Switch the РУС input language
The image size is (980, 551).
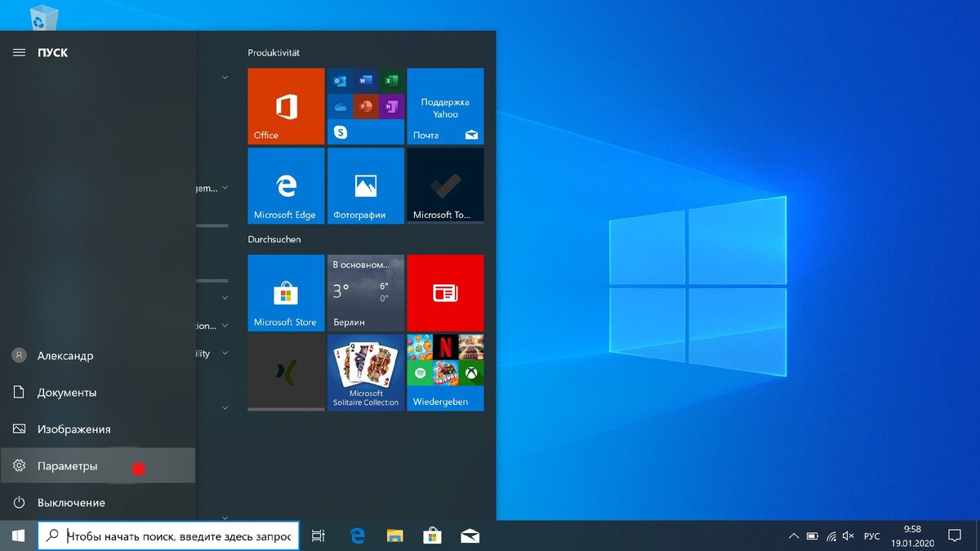(x=871, y=536)
